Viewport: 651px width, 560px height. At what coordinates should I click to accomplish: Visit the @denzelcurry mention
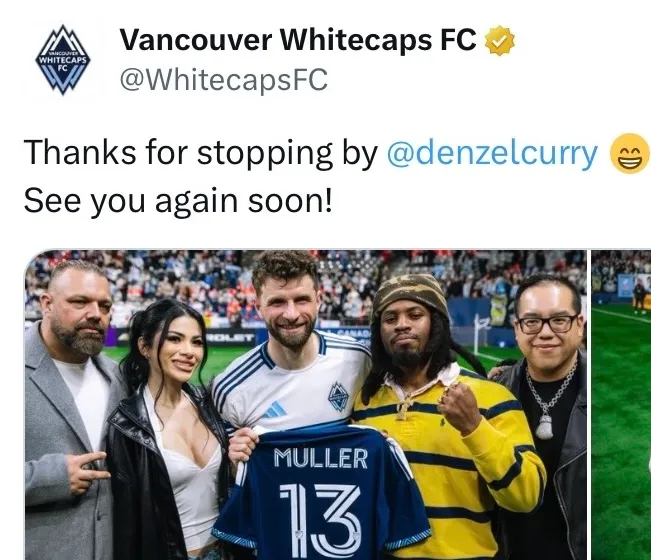point(492,153)
